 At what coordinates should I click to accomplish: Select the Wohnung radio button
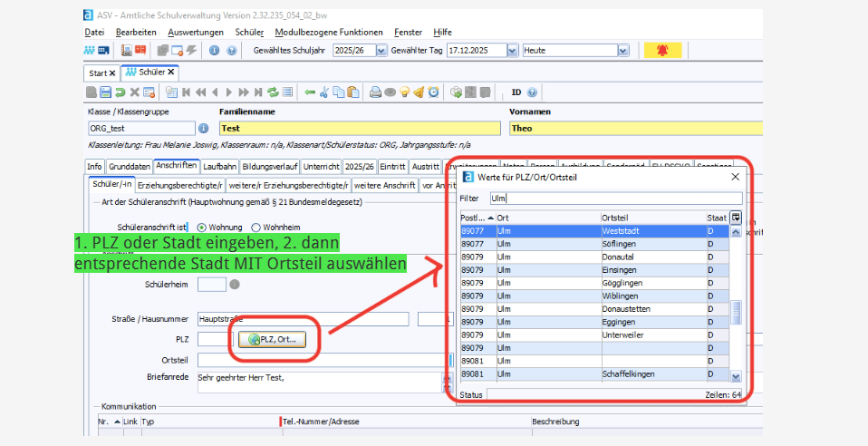(201, 227)
